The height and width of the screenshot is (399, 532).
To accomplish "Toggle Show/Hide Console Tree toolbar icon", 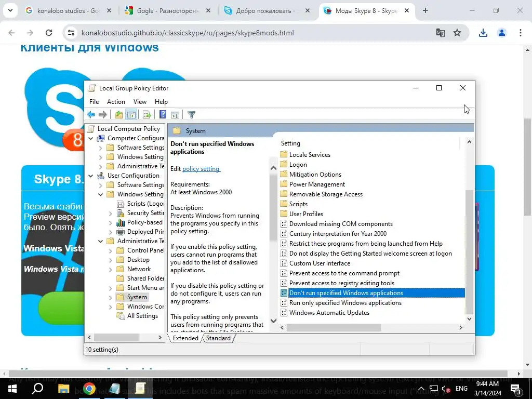I will point(131,115).
